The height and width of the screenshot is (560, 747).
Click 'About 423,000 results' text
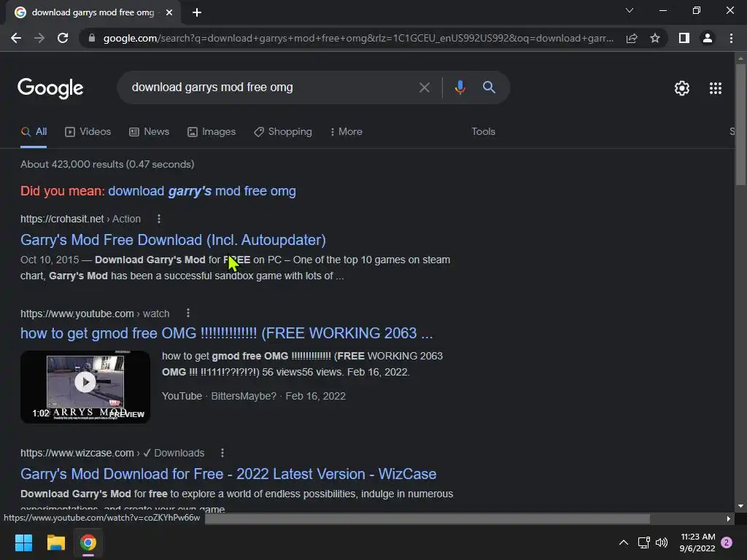(107, 164)
